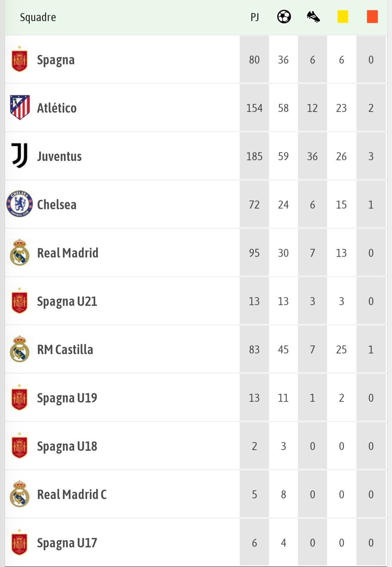Click the Spagna national team crest
The image size is (392, 567).
(20, 59)
